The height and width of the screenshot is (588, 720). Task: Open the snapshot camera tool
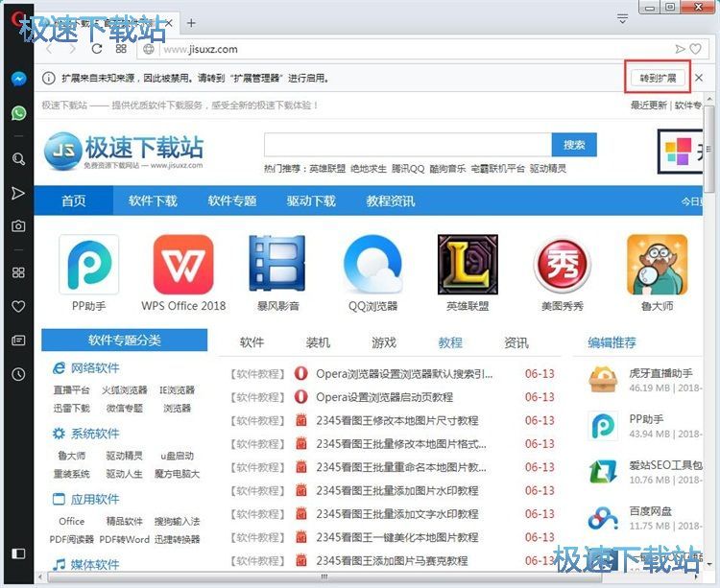[x=18, y=226]
